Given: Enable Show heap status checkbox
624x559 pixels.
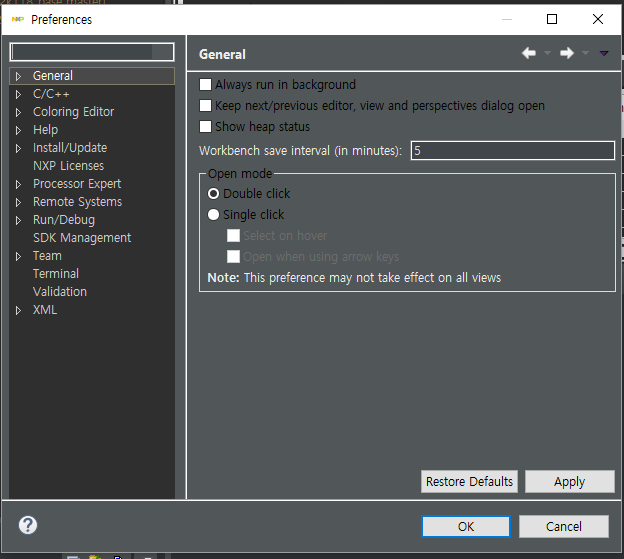Looking at the screenshot, I should [205, 127].
